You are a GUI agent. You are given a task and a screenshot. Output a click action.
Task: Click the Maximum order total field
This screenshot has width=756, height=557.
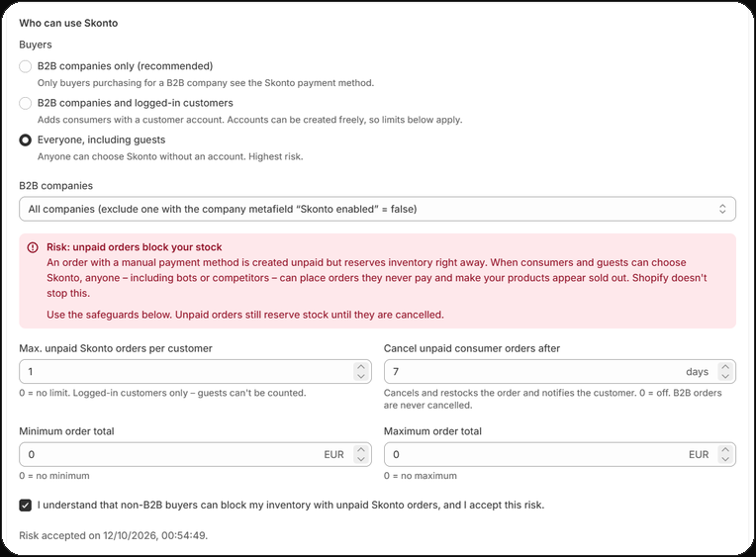(x=560, y=454)
